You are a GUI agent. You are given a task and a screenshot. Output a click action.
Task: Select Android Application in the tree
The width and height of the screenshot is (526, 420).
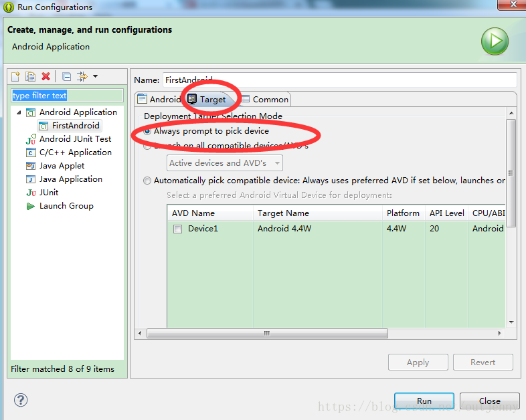(x=78, y=112)
